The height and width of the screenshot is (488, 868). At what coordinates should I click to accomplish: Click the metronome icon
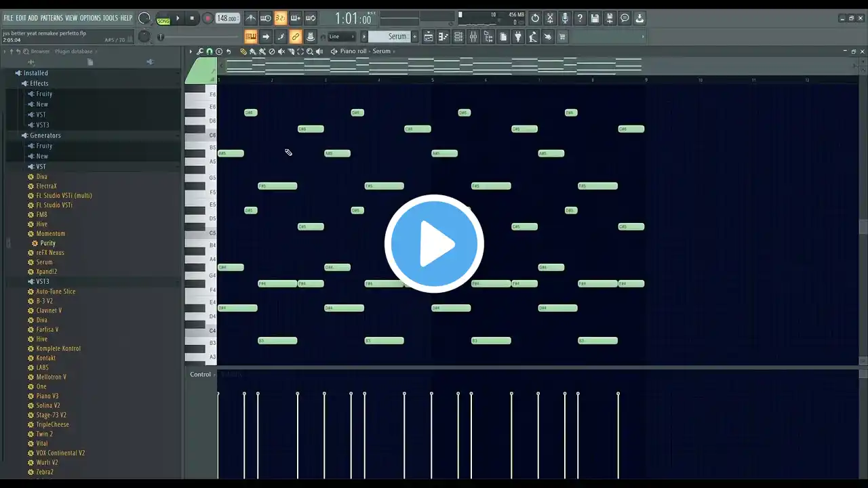tap(251, 18)
